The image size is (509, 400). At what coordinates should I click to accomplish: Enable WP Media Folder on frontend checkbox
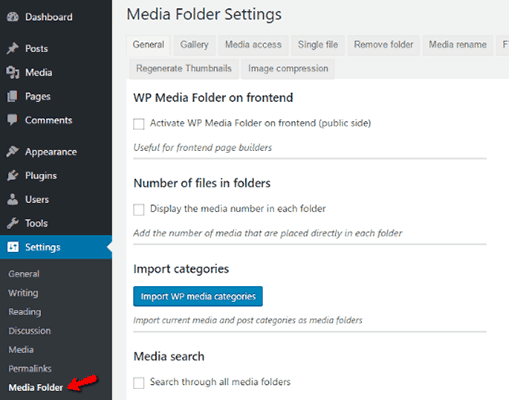139,124
